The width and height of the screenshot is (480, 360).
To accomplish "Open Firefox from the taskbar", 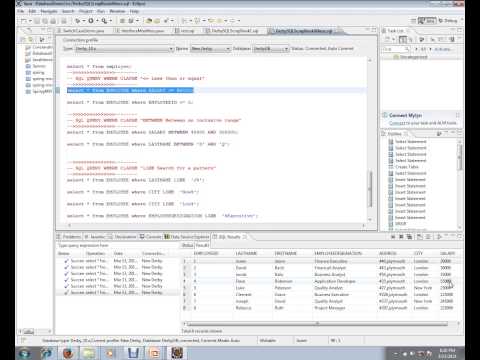I will (68, 353).
